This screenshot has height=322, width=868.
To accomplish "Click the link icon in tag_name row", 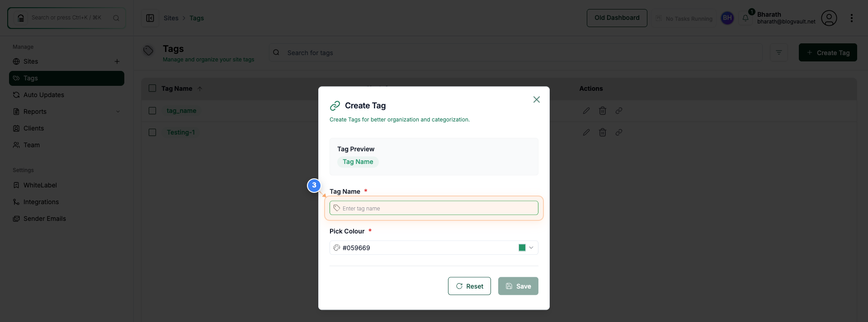I will [619, 111].
